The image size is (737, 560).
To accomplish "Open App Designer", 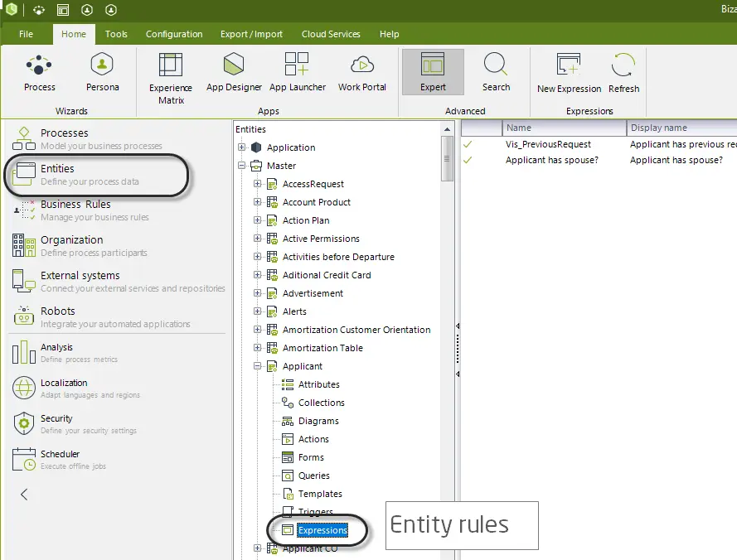I will tap(234, 73).
